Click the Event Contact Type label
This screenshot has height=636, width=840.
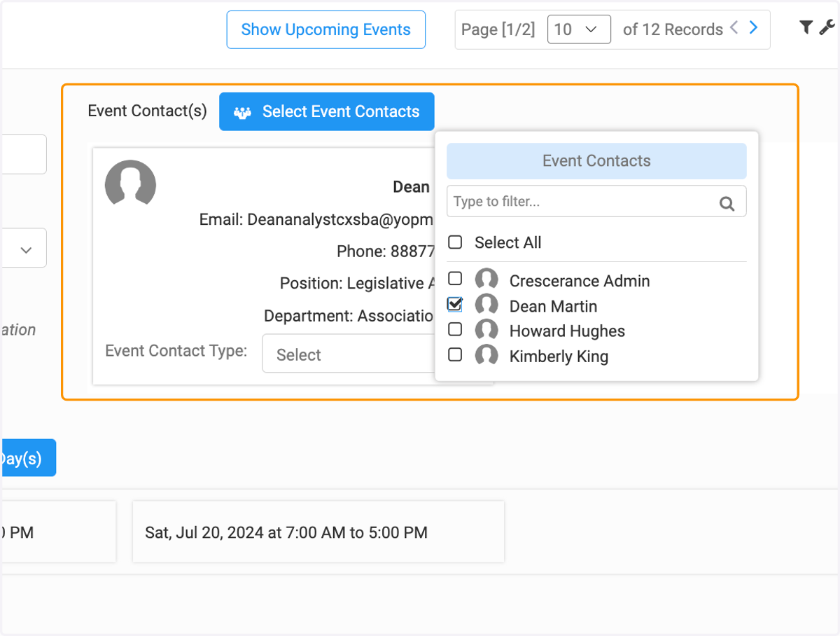[176, 351]
